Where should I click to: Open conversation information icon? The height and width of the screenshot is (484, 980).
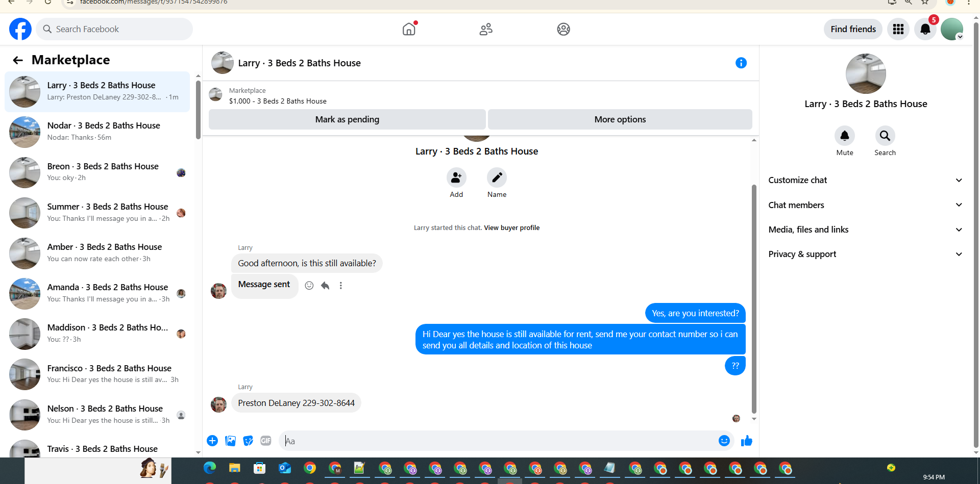(741, 63)
